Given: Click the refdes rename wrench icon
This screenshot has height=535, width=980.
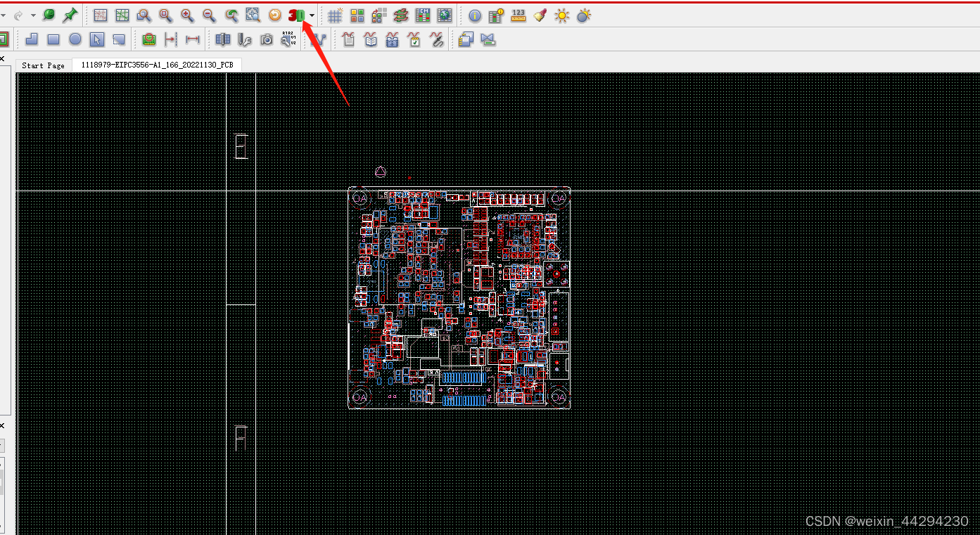Looking at the screenshot, I should coord(288,39).
